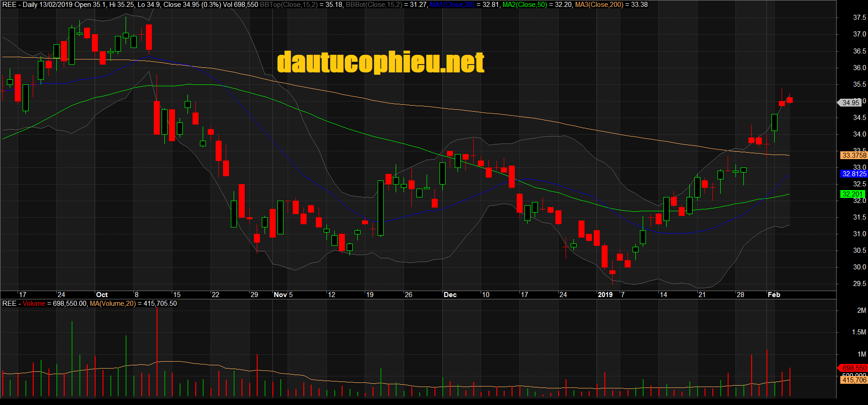Click the date label 29 before Nov
Image resolution: width=868 pixels, height=405 pixels.
254,295
